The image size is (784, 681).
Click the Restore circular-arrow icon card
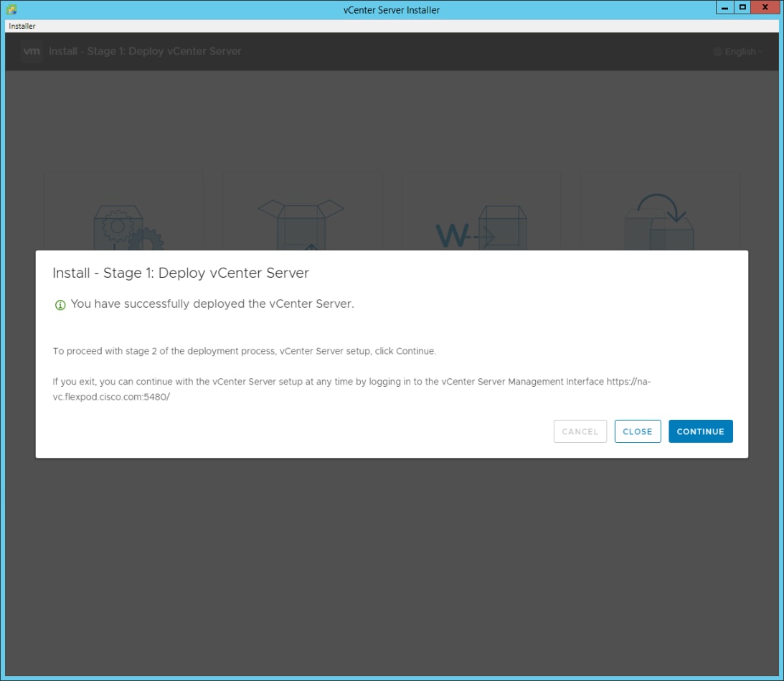pos(659,211)
